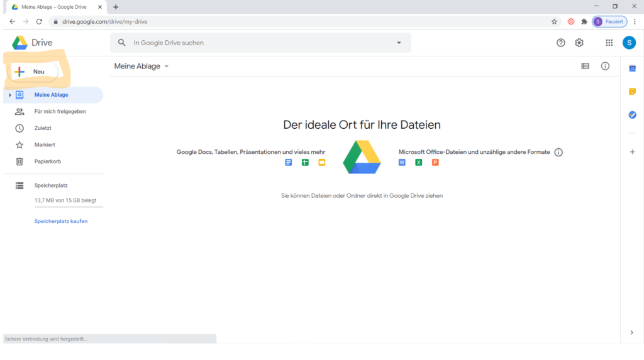644x360 pixels.
Task: Open Google Calendar side panel
Action: point(632,68)
